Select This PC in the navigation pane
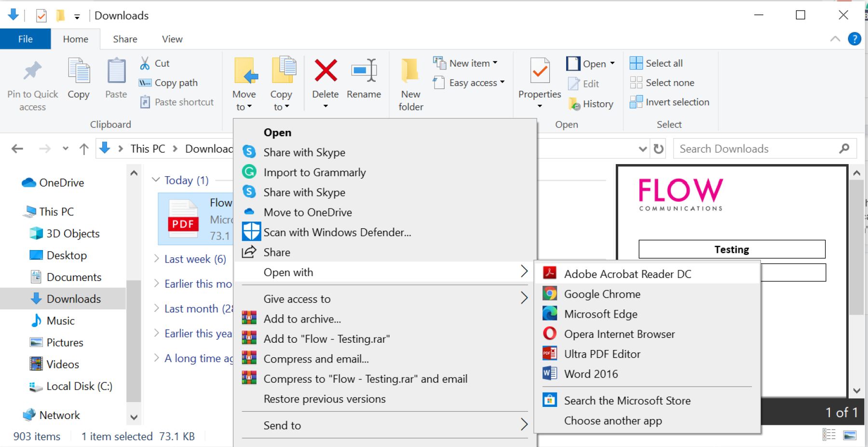Viewport: 868px width, 447px height. coord(49,211)
